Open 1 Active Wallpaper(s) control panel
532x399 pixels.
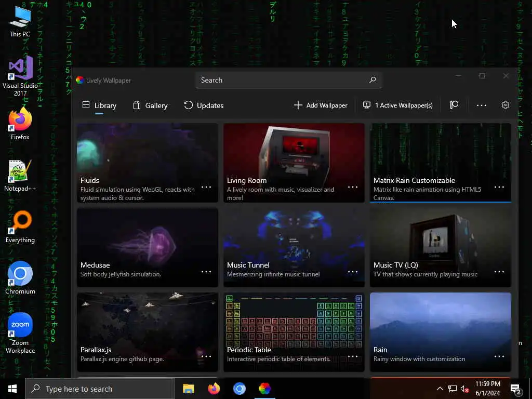pyautogui.click(x=397, y=105)
